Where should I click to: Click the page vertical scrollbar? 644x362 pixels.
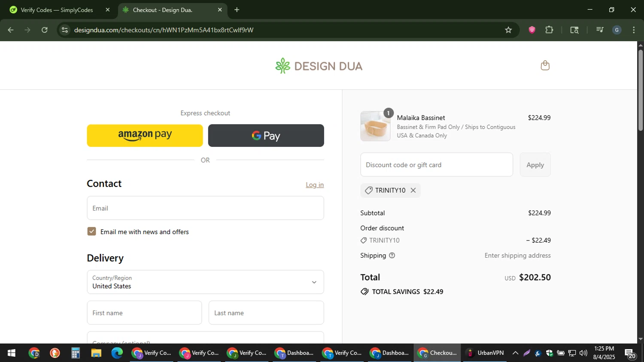click(x=640, y=90)
